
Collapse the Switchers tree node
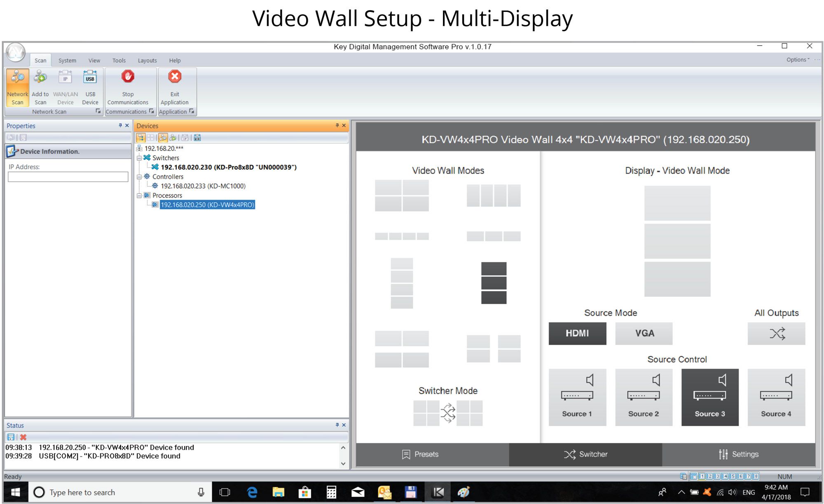coord(139,158)
